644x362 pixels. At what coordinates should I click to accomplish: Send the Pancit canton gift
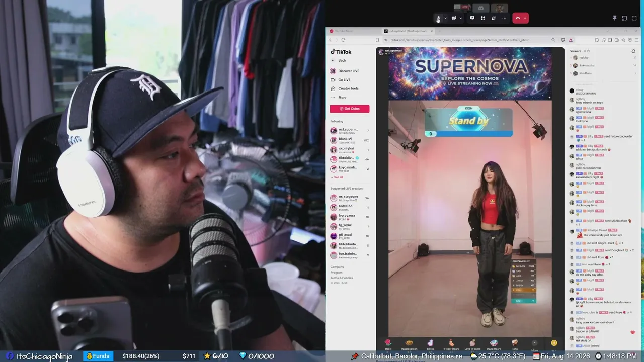click(409, 344)
